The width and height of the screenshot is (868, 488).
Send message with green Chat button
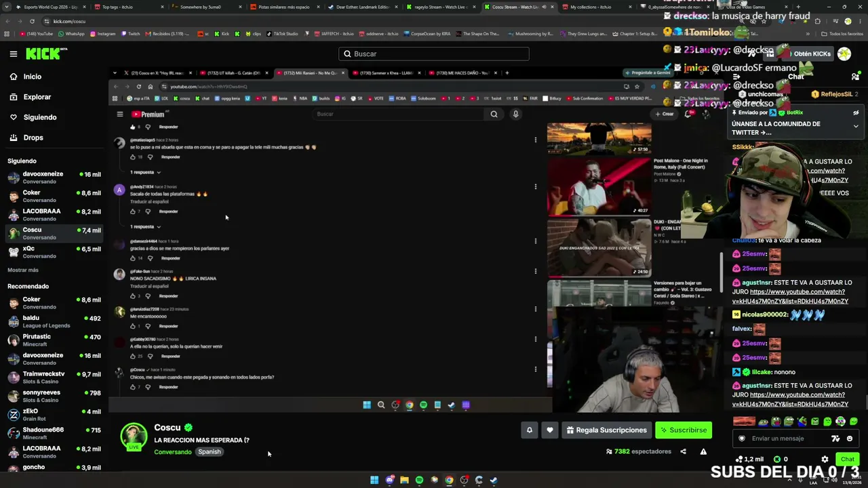click(x=848, y=459)
